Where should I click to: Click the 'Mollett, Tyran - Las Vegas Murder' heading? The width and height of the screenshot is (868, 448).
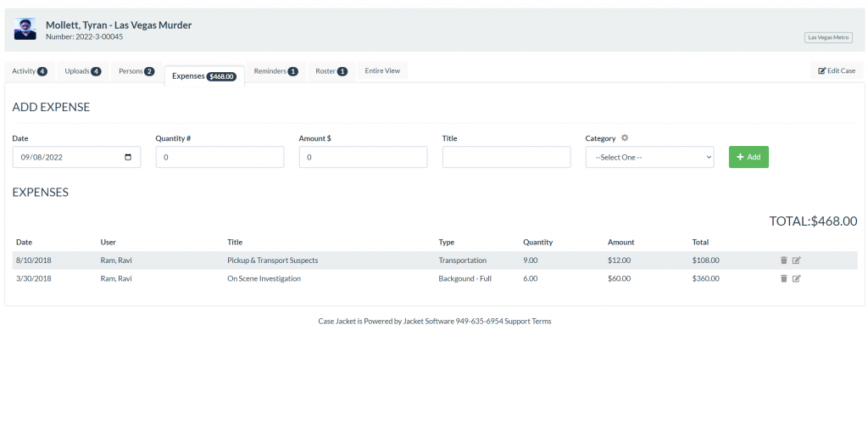pos(119,25)
